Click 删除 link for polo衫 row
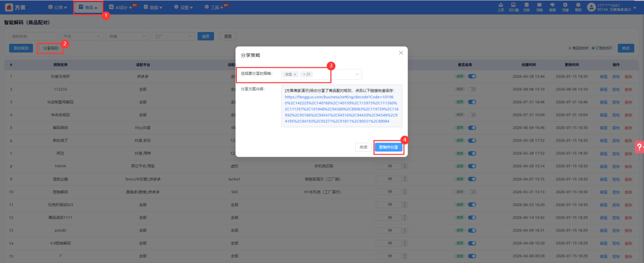 (x=629, y=230)
